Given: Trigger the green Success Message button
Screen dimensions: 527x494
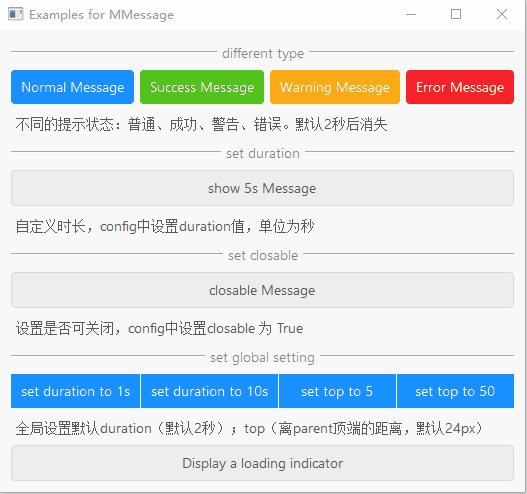Looking at the screenshot, I should tap(202, 87).
